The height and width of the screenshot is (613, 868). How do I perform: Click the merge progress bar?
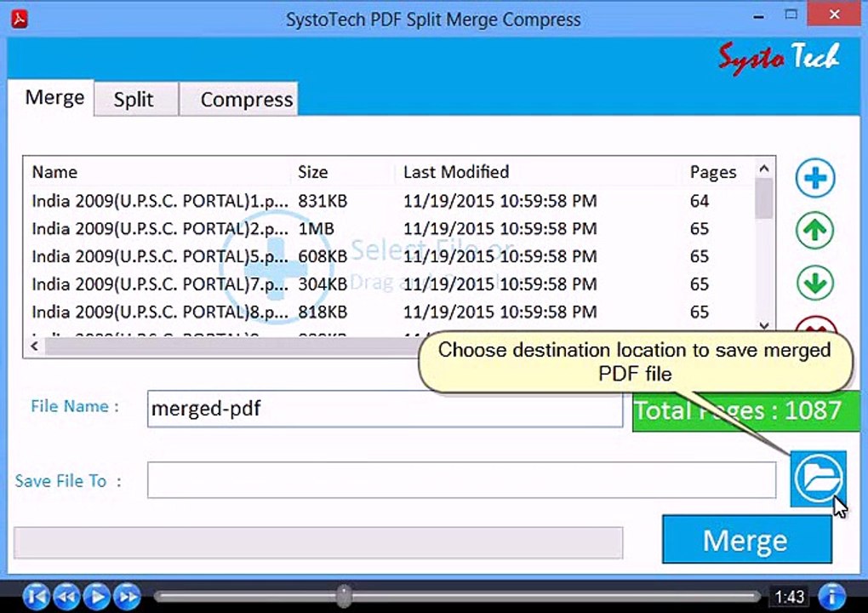coord(318,542)
